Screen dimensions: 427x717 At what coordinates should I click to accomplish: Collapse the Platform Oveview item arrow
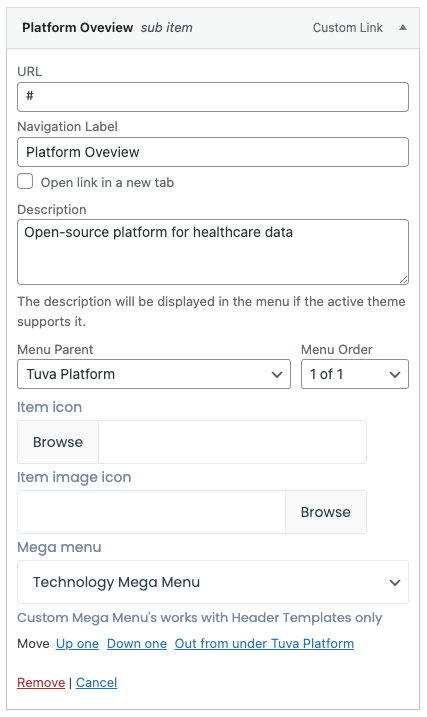(x=403, y=27)
